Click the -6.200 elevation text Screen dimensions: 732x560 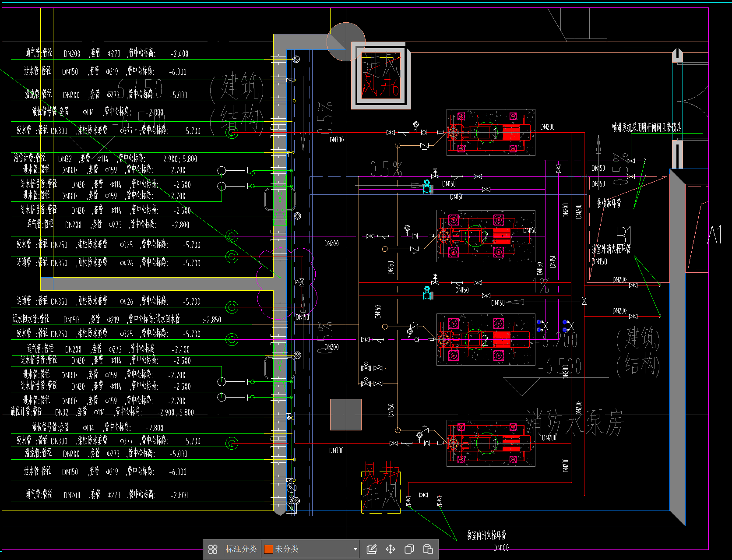pyautogui.click(x=558, y=340)
